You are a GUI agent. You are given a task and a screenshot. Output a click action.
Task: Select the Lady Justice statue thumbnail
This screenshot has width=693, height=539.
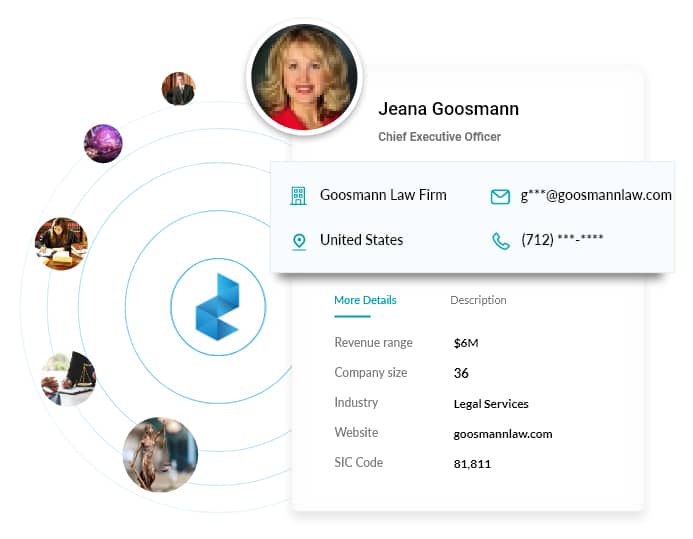tap(160, 455)
